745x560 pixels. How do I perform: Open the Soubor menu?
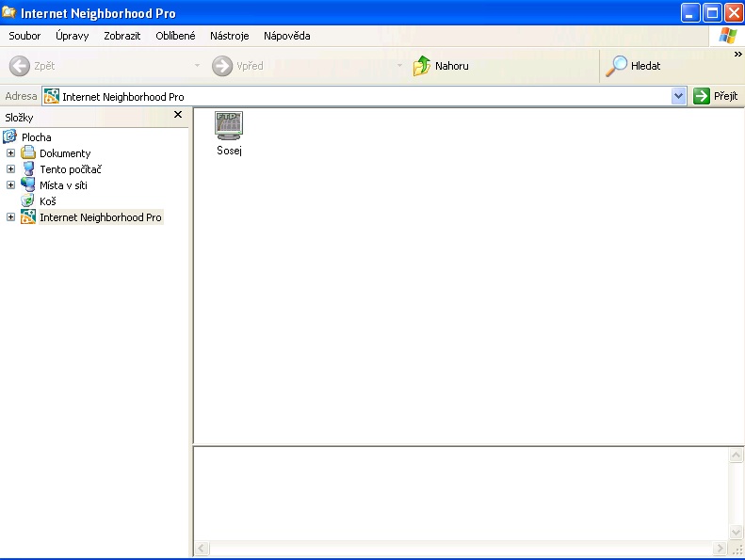click(24, 36)
